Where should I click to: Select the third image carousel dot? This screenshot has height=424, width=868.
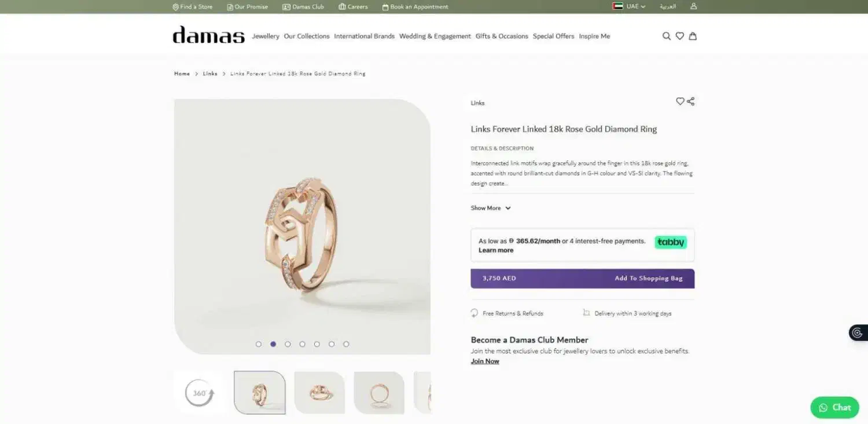coord(288,344)
